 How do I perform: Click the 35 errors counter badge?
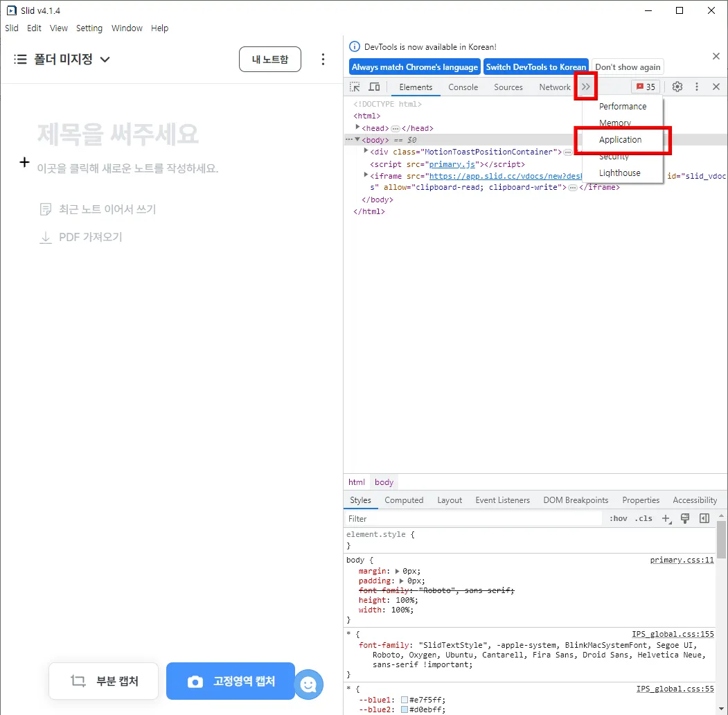tap(646, 87)
